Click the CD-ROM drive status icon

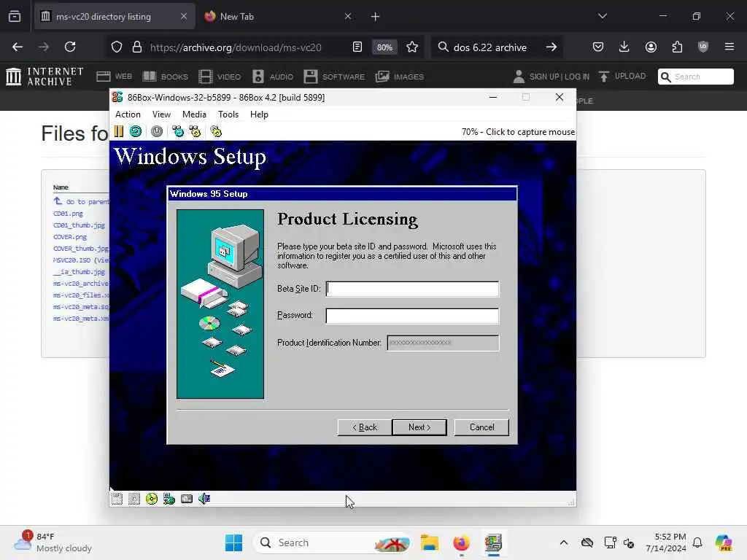click(152, 499)
